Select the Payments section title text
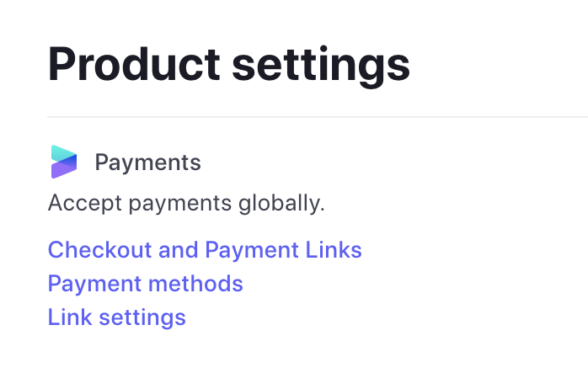This screenshot has height=389, width=588. pyautogui.click(x=147, y=163)
